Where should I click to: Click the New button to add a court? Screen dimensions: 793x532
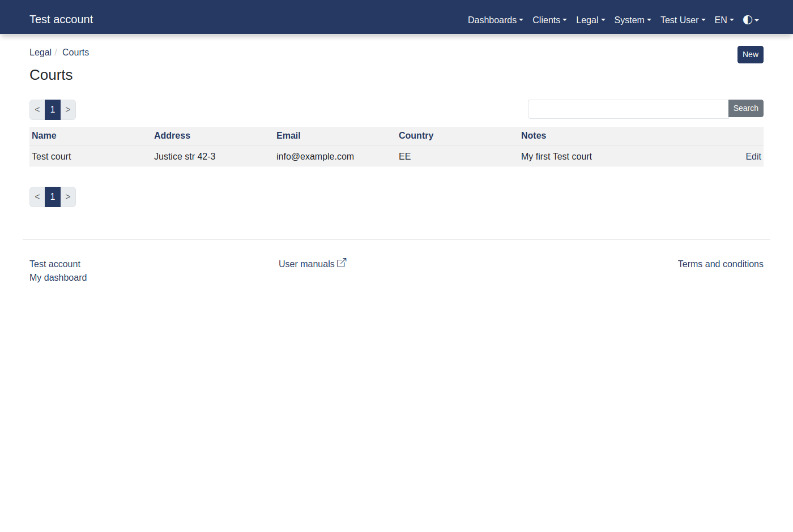point(750,54)
